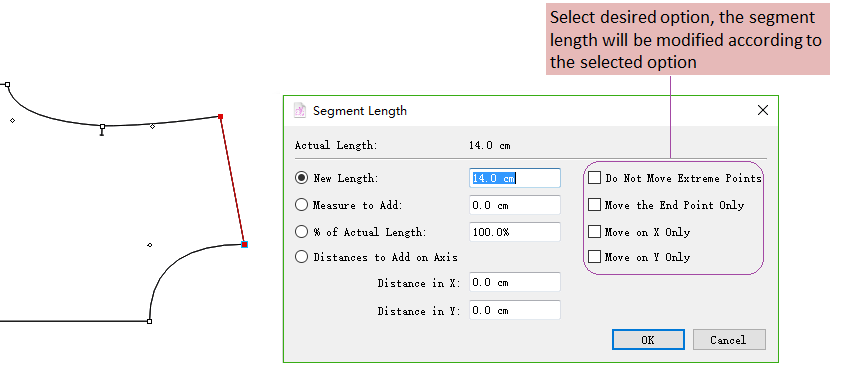865x376 pixels.
Task: Choose % of Actual Length radio button
Action: (x=301, y=232)
